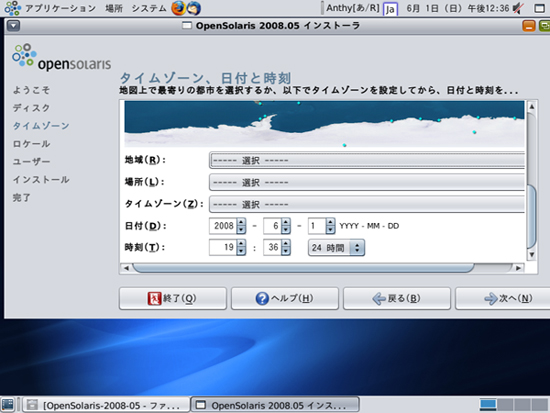Click the 完了 step in sidebar

[22, 198]
